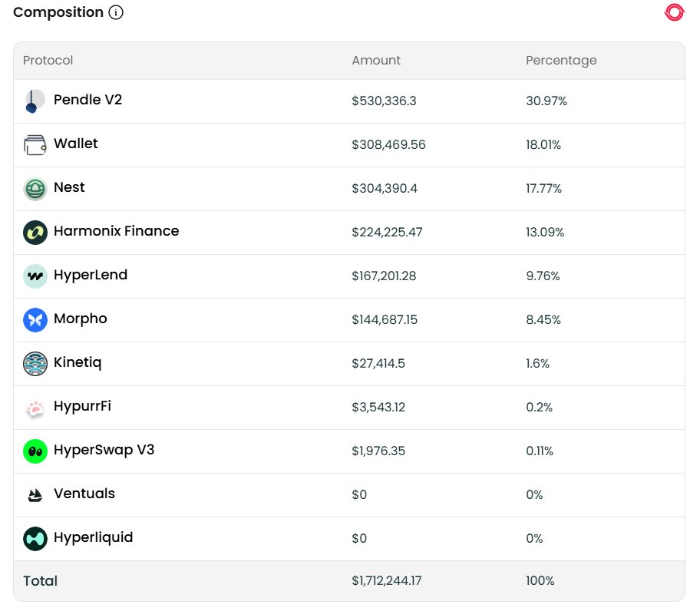The height and width of the screenshot is (611, 700).
Task: Select the 30.97% percentage
Action: coord(546,101)
